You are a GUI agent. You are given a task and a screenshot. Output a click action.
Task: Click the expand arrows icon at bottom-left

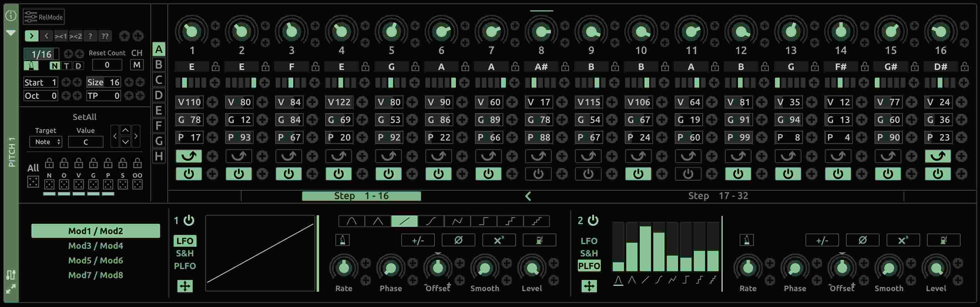pos(11,289)
